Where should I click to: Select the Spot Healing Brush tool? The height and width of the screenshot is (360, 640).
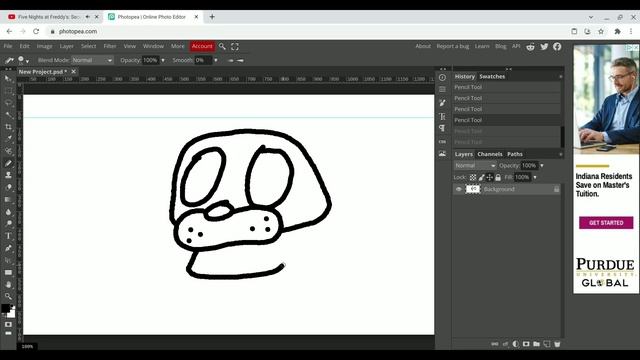[8, 151]
